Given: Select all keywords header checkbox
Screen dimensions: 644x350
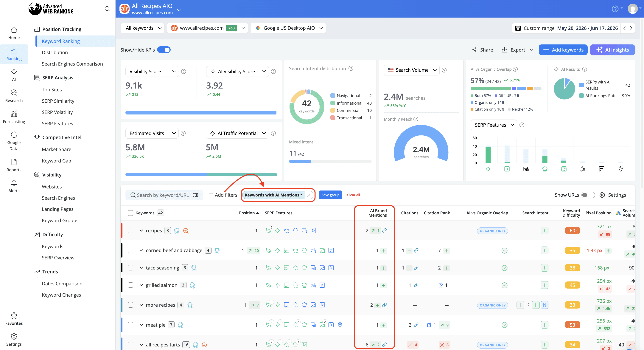Looking at the screenshot, I should [130, 213].
